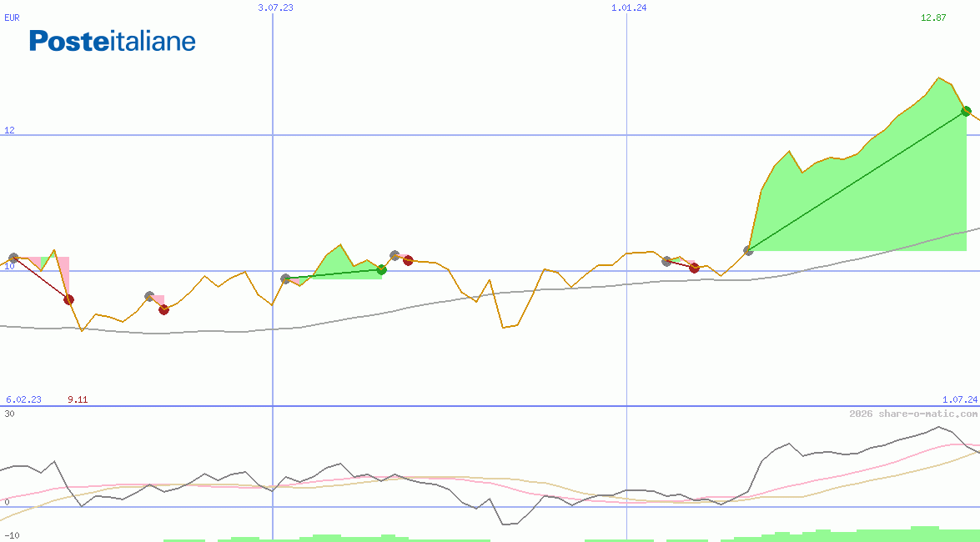This screenshot has height=542, width=980.
Task: Click the first red marker after chart start
Action: point(68,299)
